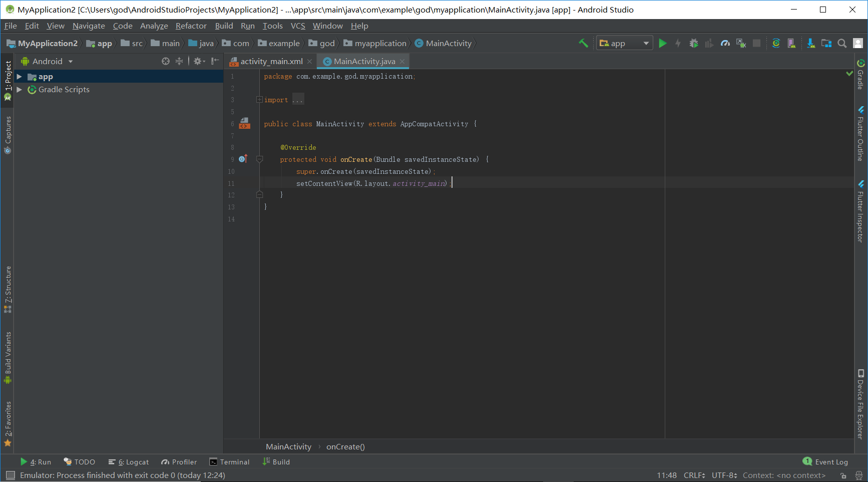
Task: Change CRLF line separator in status bar
Action: (694, 475)
